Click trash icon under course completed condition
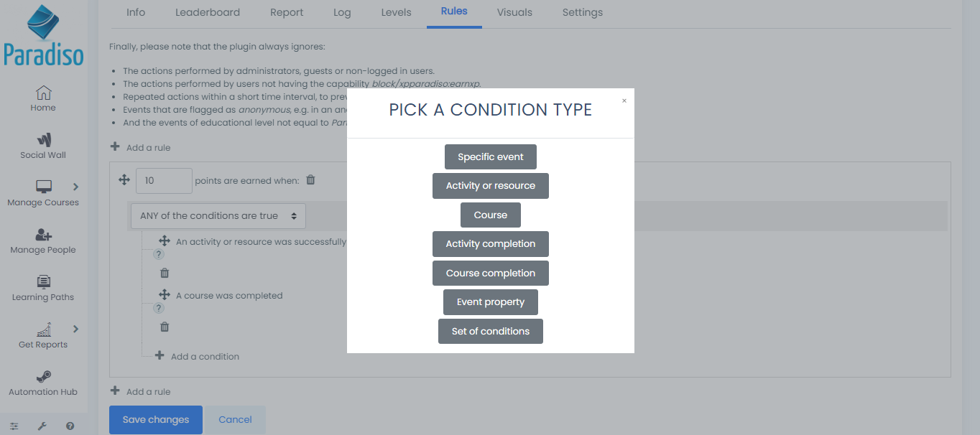 [x=165, y=327]
